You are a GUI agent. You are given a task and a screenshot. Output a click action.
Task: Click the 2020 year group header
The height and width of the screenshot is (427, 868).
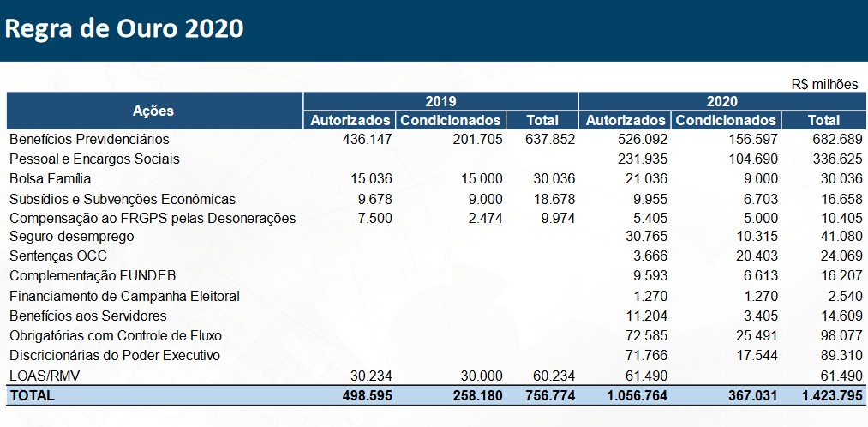tap(721, 101)
